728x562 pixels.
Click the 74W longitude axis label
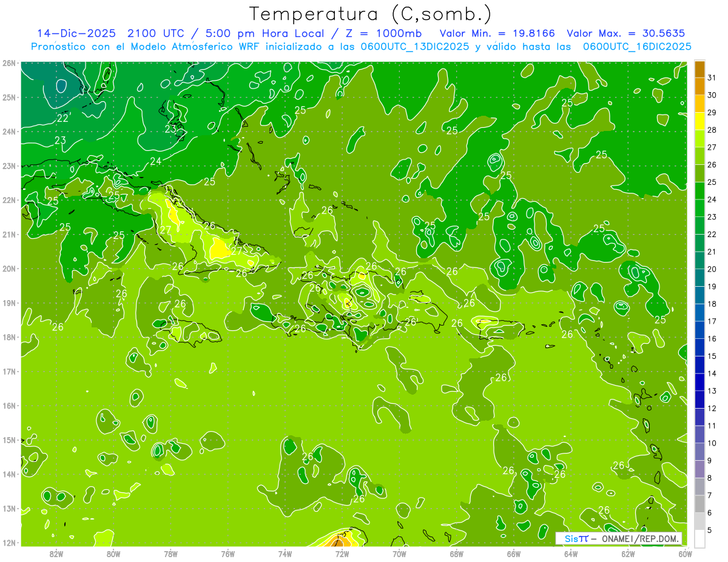[285, 554]
